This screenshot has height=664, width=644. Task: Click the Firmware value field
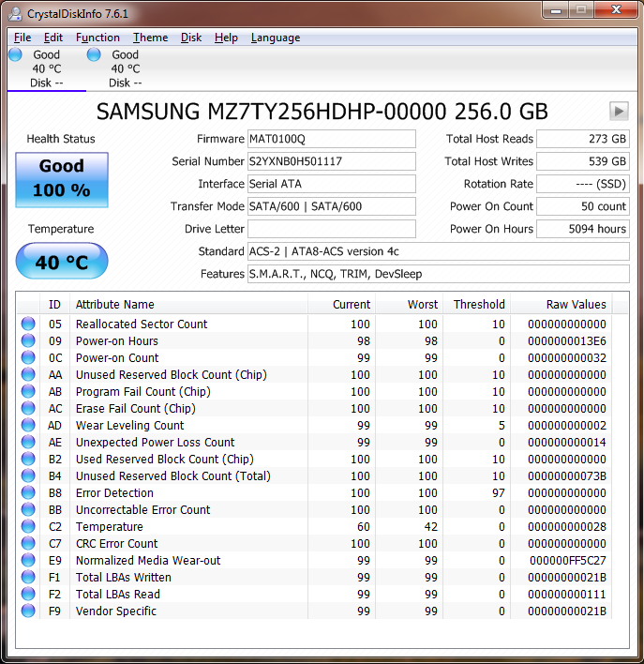pos(331,139)
